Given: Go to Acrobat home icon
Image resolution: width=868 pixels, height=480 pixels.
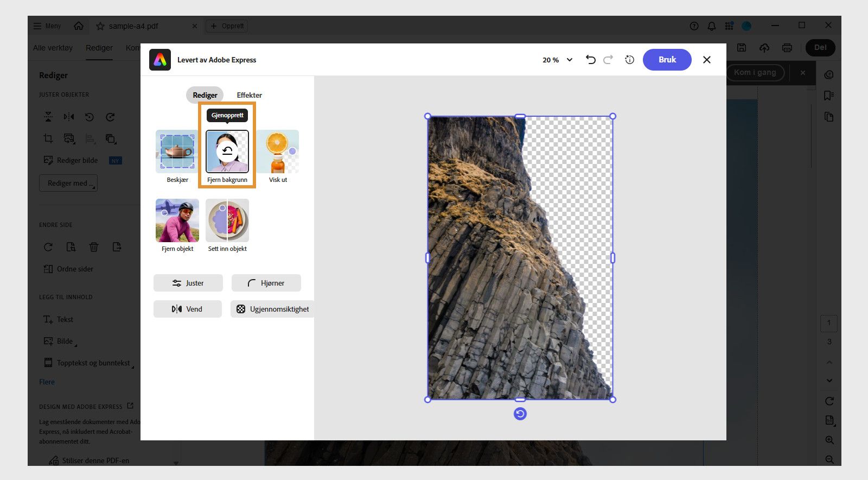Looking at the screenshot, I should 79,26.
